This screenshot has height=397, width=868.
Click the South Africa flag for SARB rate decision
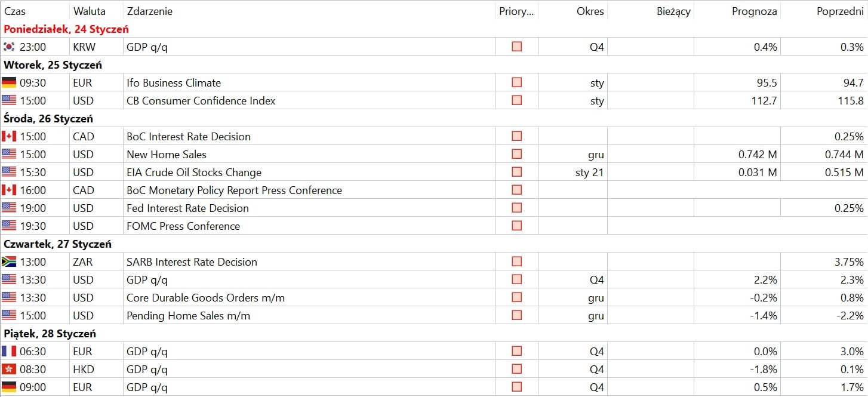click(x=9, y=261)
